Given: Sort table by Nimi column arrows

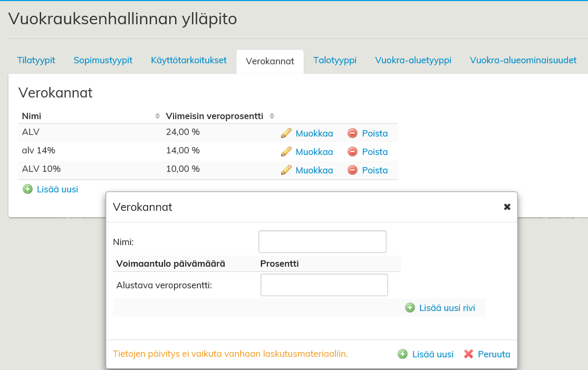Looking at the screenshot, I should pyautogui.click(x=157, y=116).
